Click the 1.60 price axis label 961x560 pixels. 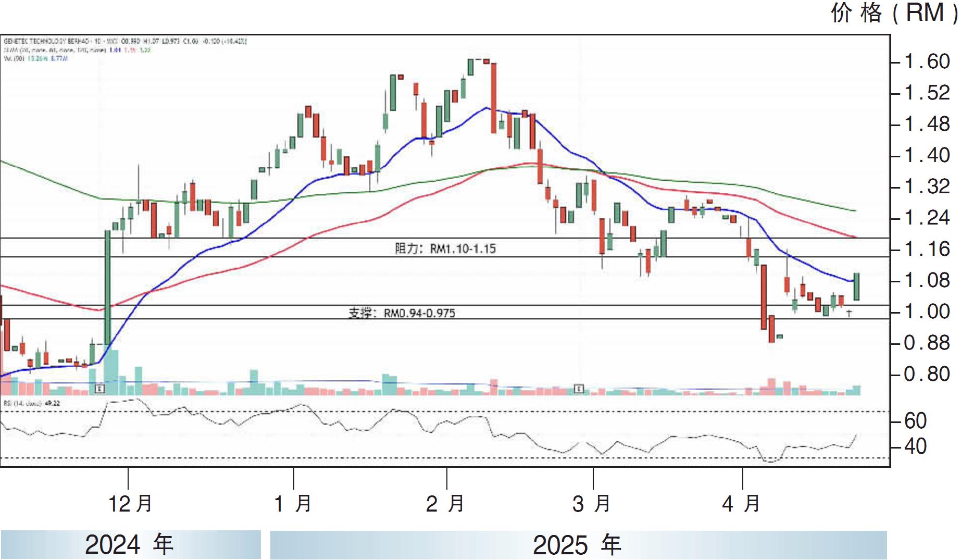pyautogui.click(x=927, y=62)
